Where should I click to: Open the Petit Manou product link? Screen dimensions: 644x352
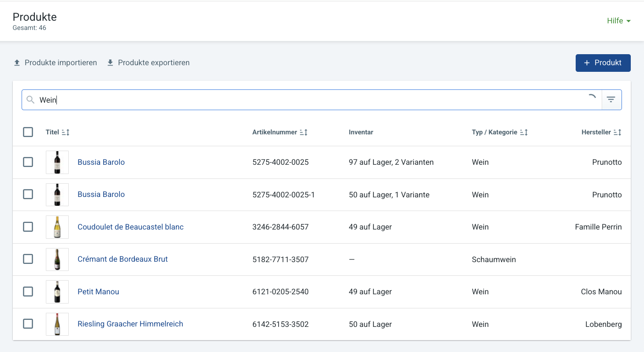pos(98,292)
